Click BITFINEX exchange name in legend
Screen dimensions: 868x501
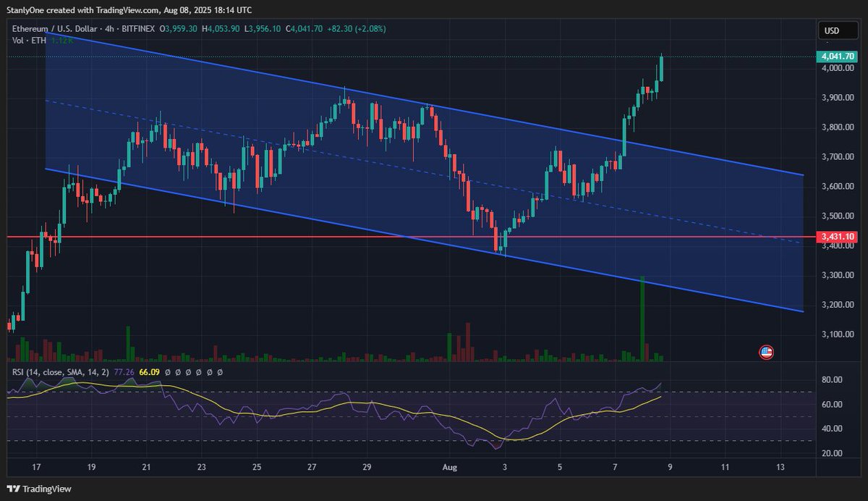tap(138, 30)
